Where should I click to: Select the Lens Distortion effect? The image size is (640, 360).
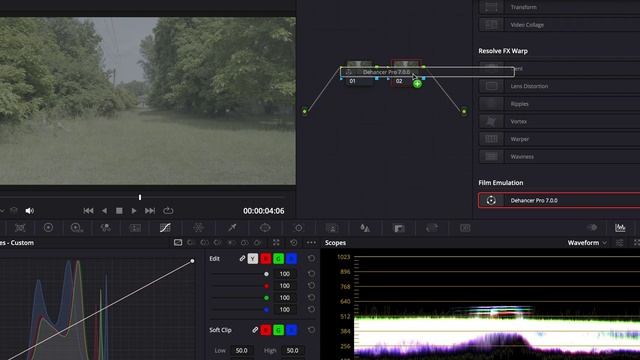click(559, 86)
